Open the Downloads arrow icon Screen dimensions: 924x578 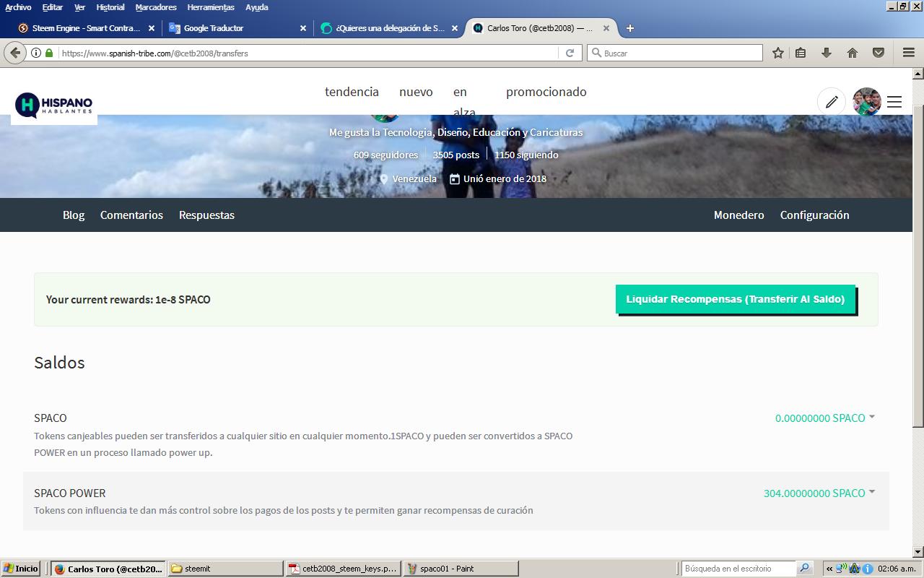click(x=827, y=53)
